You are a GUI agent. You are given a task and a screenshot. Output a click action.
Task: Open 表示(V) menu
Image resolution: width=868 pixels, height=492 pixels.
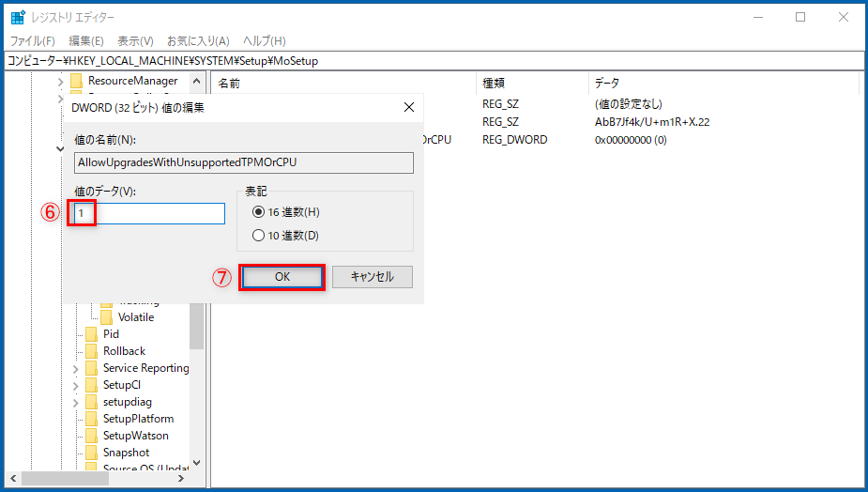(x=135, y=41)
